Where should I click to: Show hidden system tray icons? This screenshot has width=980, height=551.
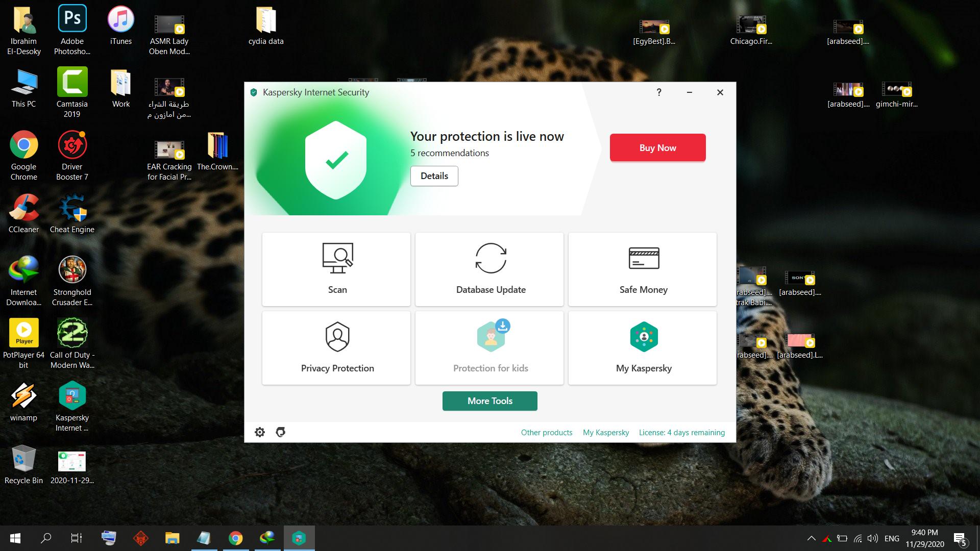click(x=811, y=538)
